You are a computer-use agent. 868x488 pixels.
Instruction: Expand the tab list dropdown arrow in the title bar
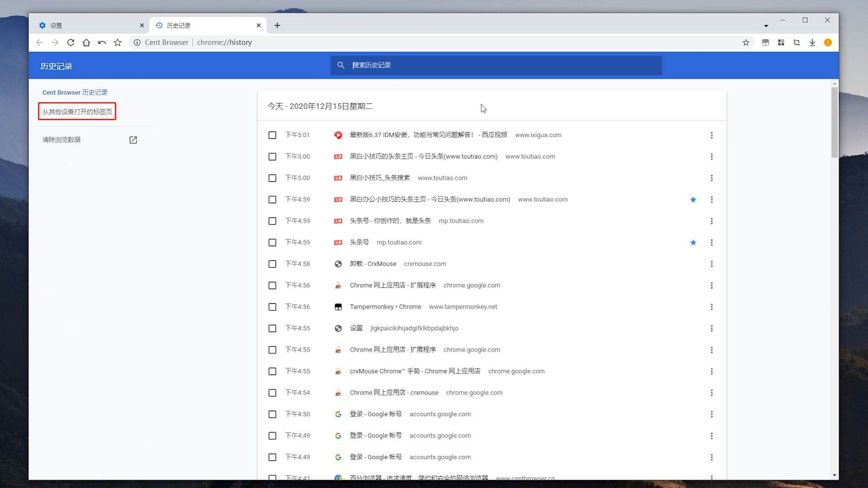[x=766, y=26]
